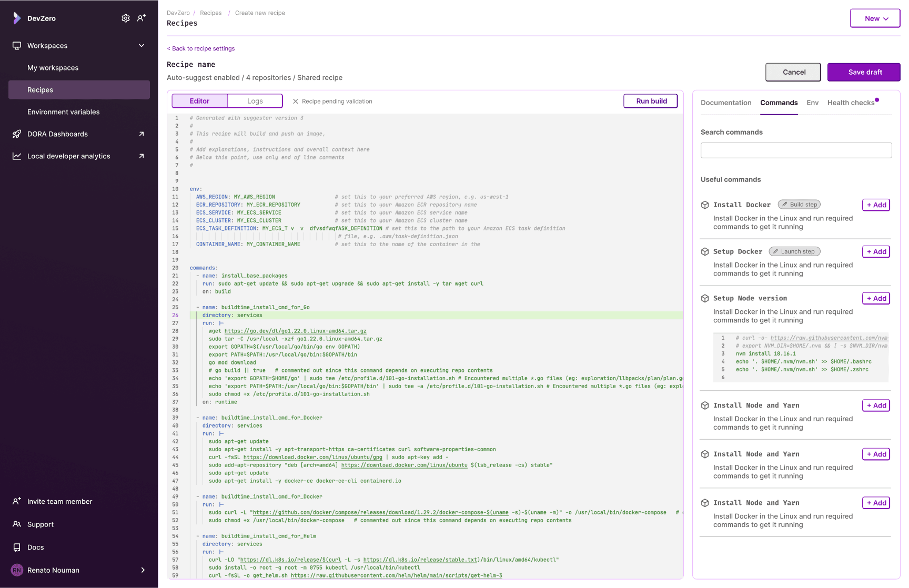
Task: Click the Support people icon
Action: pyautogui.click(x=16, y=524)
